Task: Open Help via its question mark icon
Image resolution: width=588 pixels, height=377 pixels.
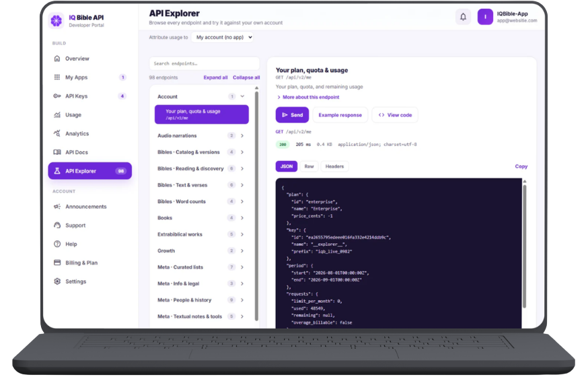Action: (x=57, y=244)
